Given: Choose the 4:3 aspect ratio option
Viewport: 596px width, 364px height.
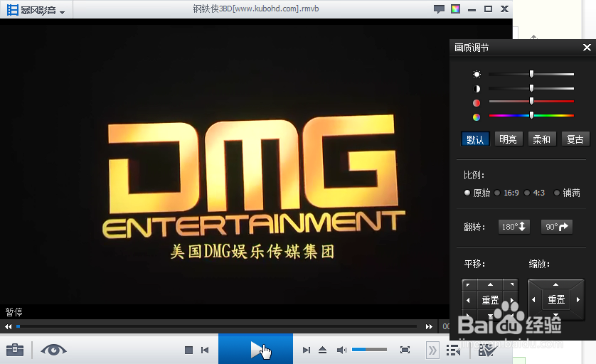Looking at the screenshot, I should [x=534, y=193].
